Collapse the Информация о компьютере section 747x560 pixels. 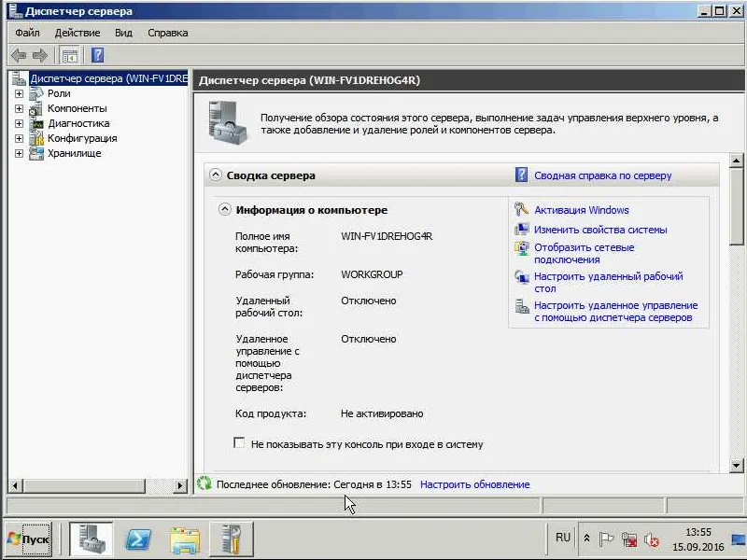(224, 209)
